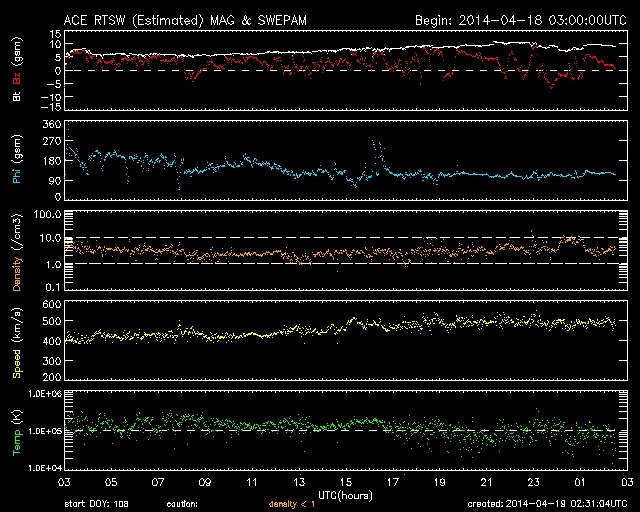Image resolution: width=640 pixels, height=512 pixels.
Task: Click the Phi (gsm) axis label
Action: 17,166
